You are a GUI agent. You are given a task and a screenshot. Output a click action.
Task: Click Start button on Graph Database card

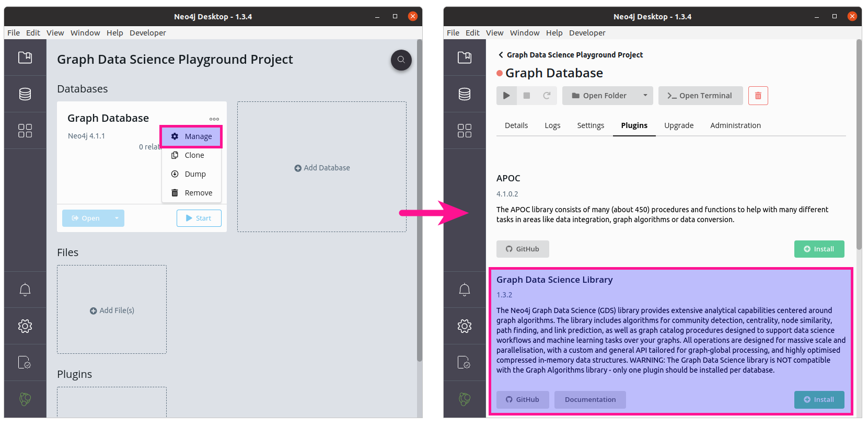pos(199,218)
